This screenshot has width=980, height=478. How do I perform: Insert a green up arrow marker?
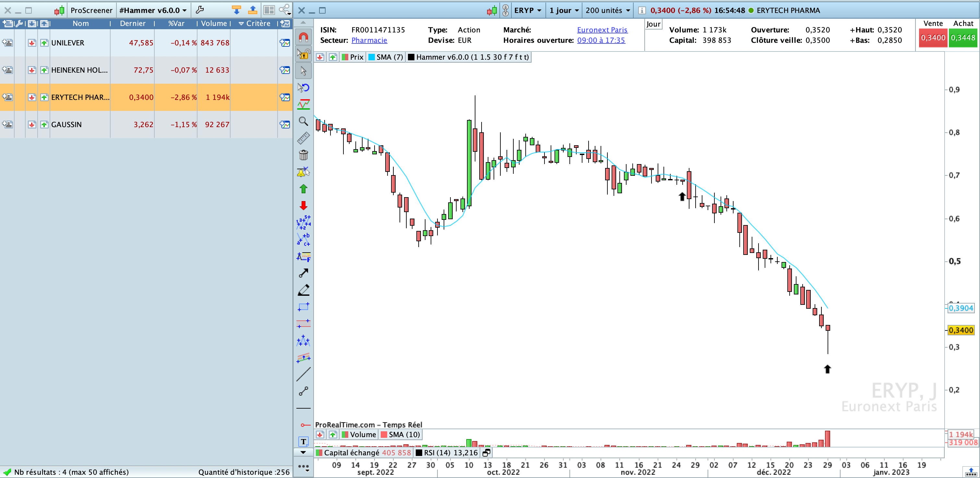click(303, 189)
